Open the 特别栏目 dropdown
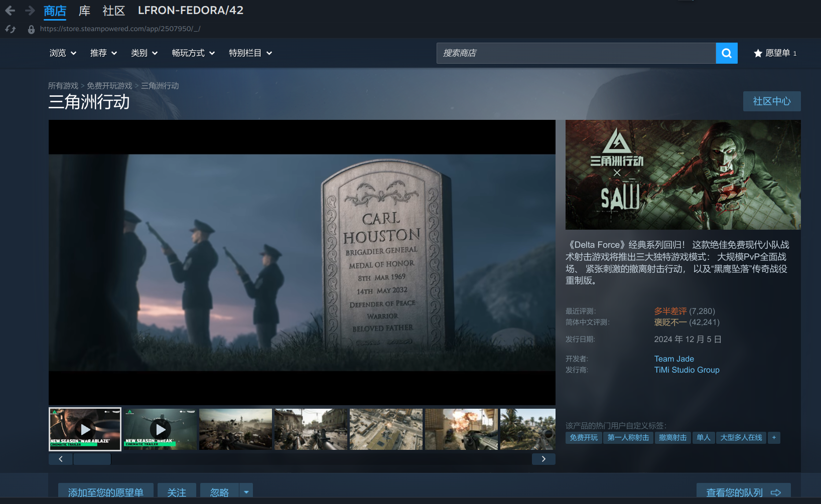Image resolution: width=821 pixels, height=504 pixels. (x=250, y=53)
